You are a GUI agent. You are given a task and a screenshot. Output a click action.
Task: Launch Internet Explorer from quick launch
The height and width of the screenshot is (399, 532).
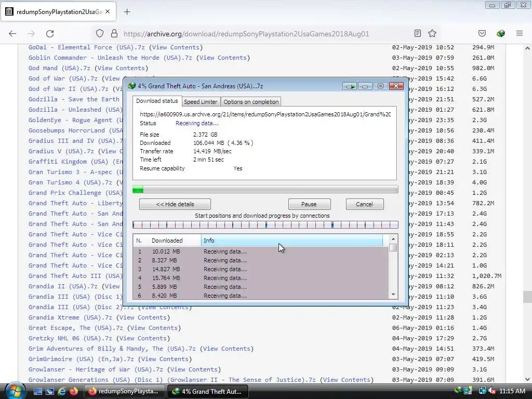pyautogui.click(x=62, y=392)
